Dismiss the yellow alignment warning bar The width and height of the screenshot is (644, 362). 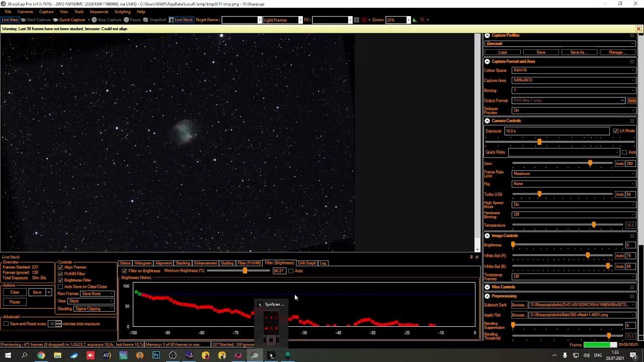(x=638, y=29)
